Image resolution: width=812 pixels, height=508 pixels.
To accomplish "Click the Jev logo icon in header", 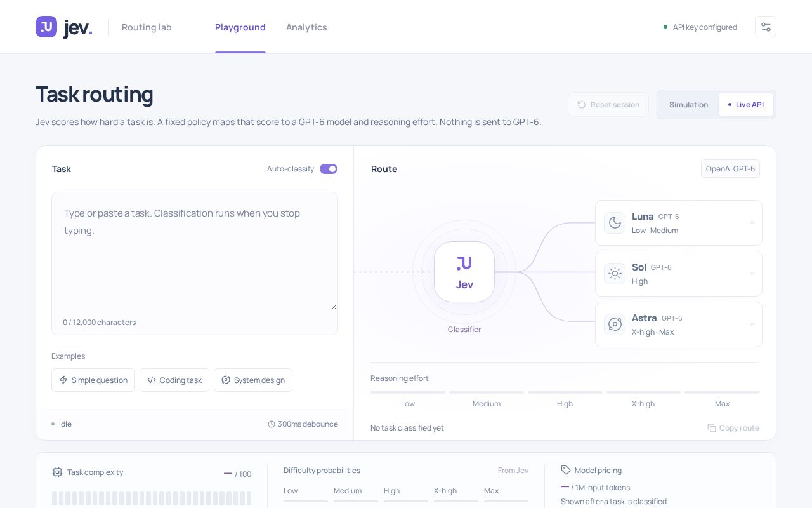I will click(x=46, y=27).
